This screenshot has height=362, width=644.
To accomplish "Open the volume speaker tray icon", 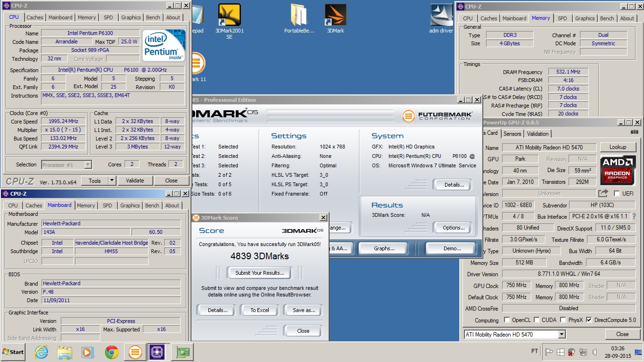I will point(594,352).
